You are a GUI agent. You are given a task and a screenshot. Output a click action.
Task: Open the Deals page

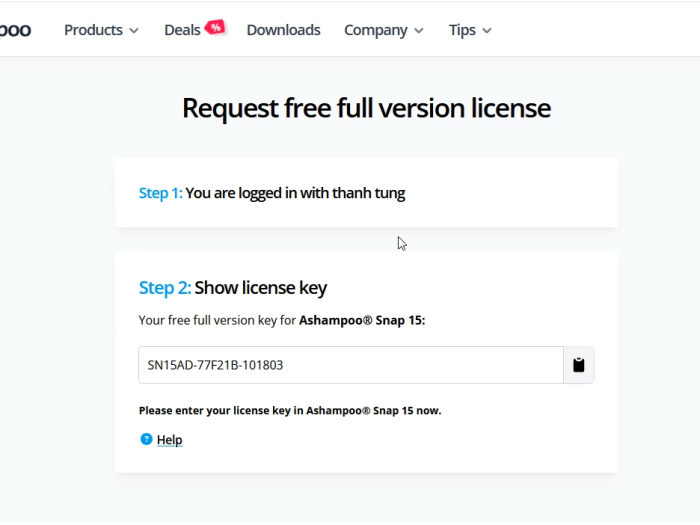coord(182,30)
